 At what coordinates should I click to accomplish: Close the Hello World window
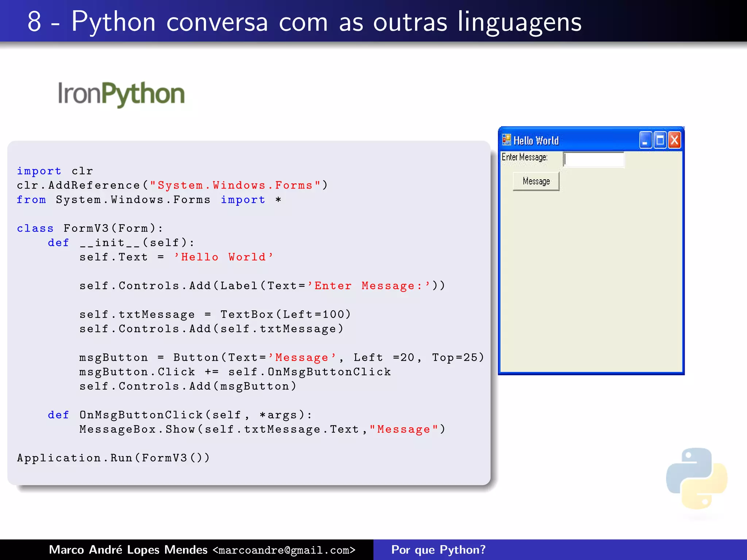(674, 140)
